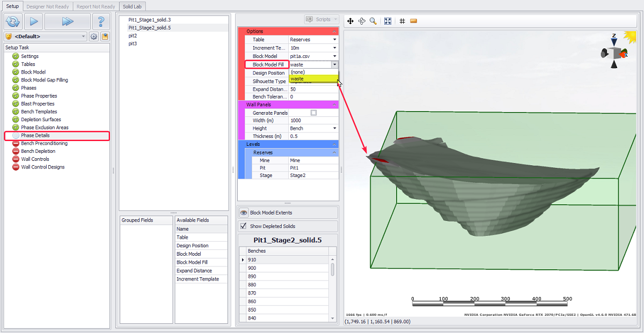Image resolution: width=644 pixels, height=333 pixels.
Task: Open Phase Details setup task
Action: pos(35,136)
